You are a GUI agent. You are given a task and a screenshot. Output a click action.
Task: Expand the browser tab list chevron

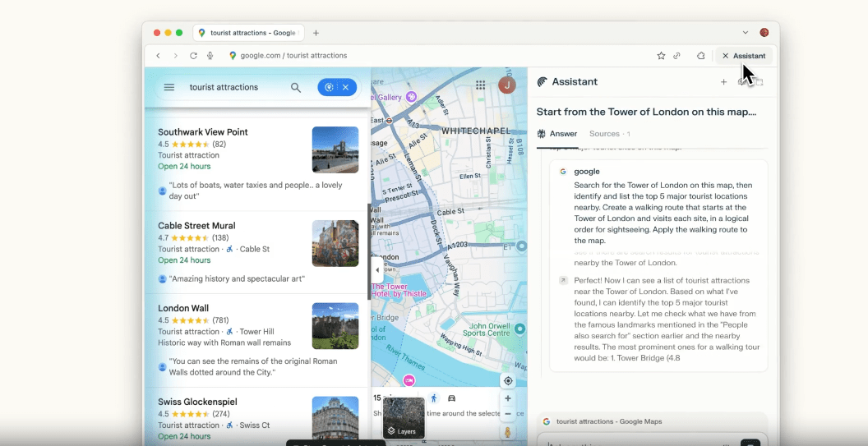coord(746,33)
